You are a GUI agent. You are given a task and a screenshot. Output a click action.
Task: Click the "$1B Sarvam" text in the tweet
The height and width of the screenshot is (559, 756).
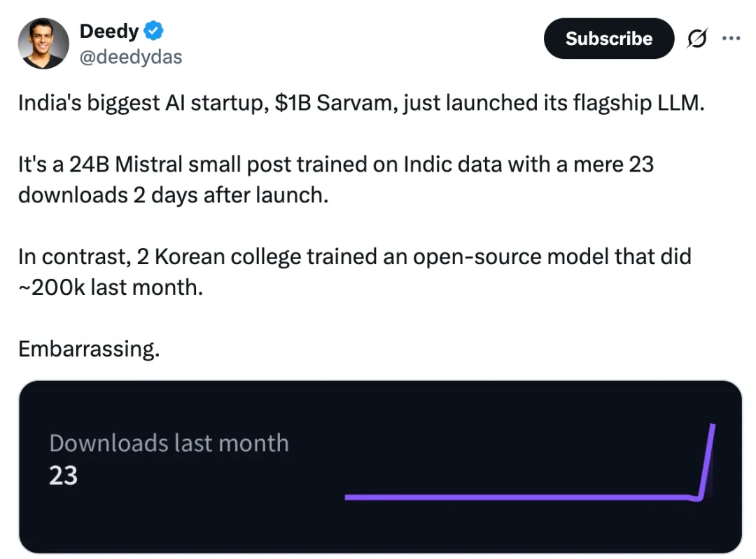318,103
